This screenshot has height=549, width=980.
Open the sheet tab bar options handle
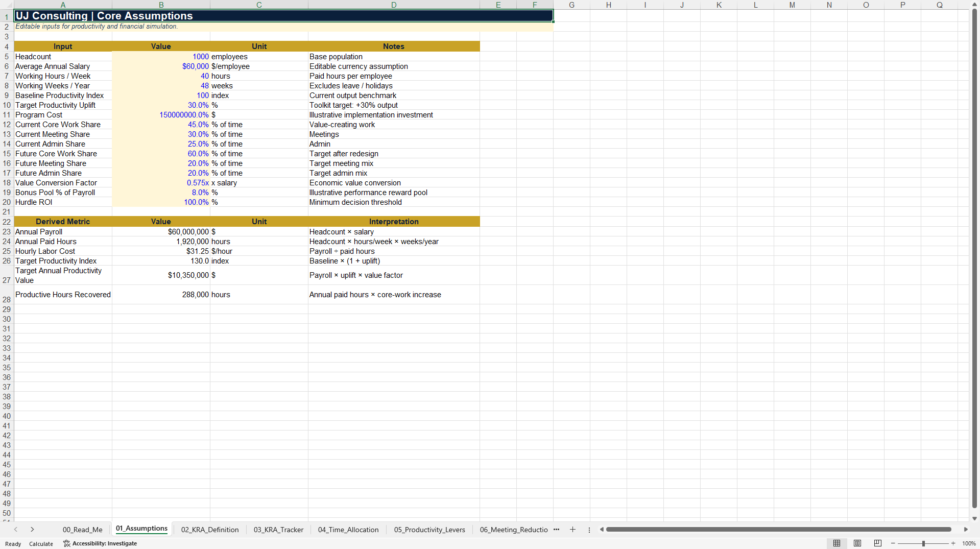(589, 530)
